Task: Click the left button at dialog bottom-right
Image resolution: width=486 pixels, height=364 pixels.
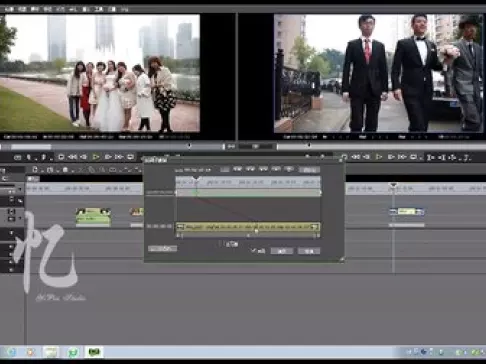Action: pos(282,251)
